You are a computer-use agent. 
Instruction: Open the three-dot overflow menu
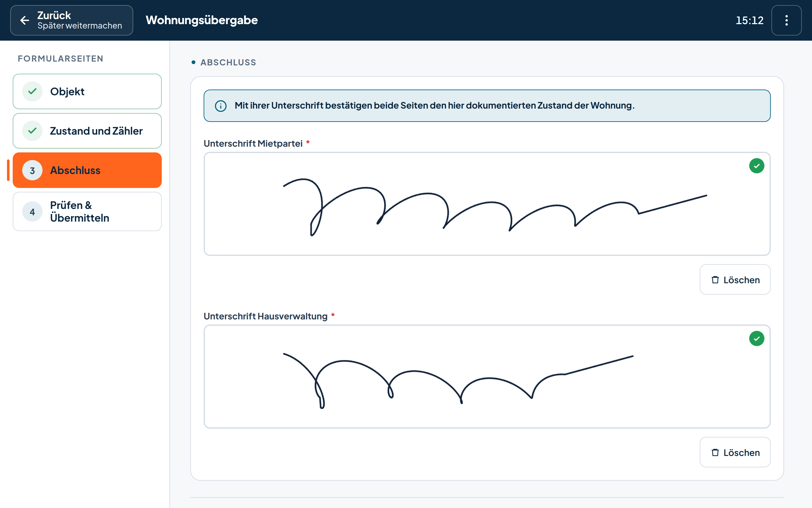click(786, 20)
